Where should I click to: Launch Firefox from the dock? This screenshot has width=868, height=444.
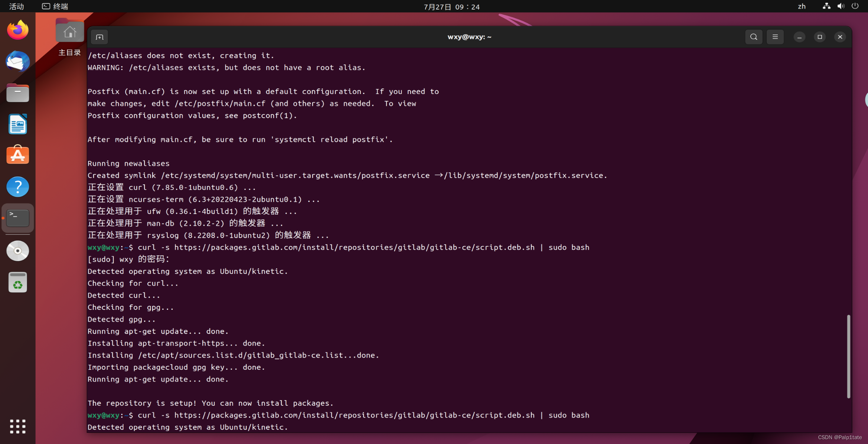17,30
